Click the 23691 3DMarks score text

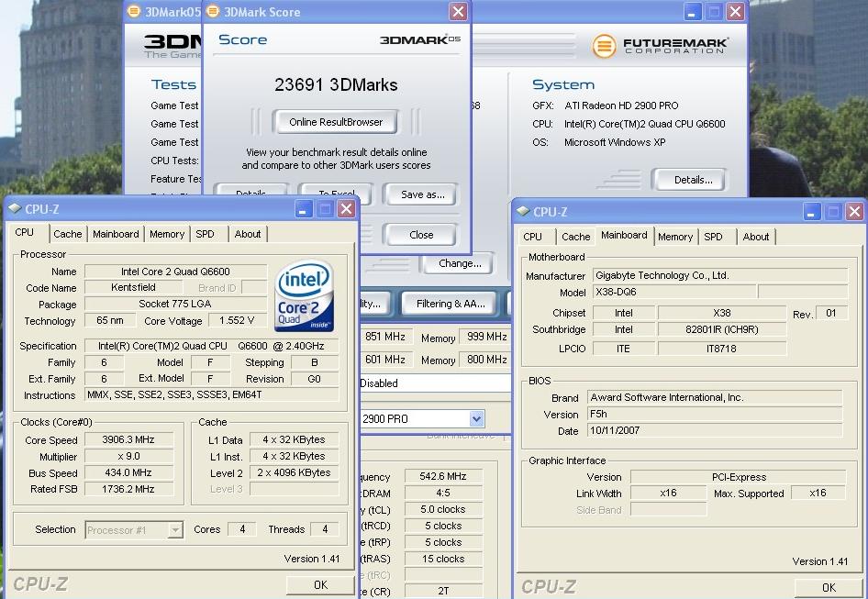click(336, 84)
